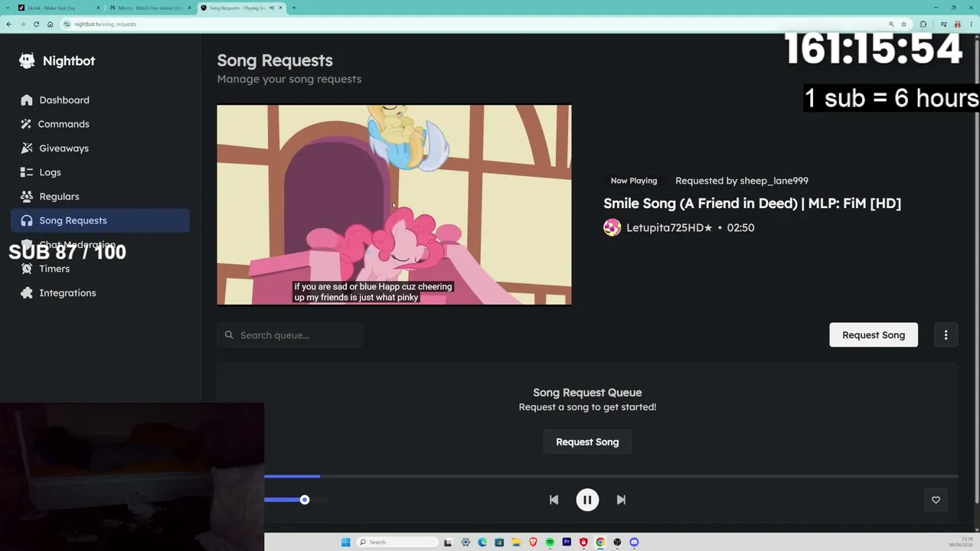Open the Windows Start menu
980x551 pixels.
345,543
